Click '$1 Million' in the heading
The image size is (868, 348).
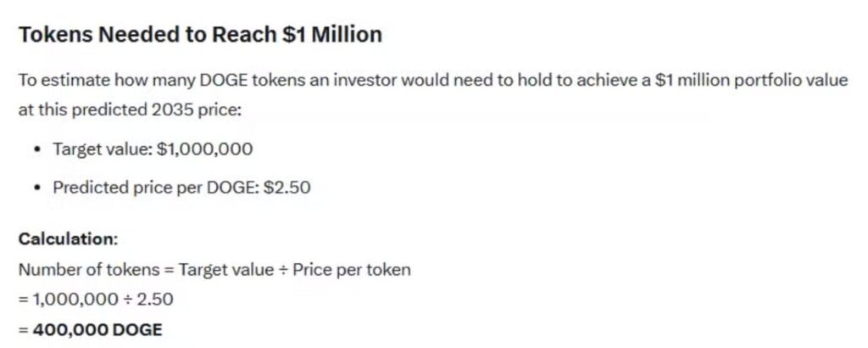coord(334,35)
